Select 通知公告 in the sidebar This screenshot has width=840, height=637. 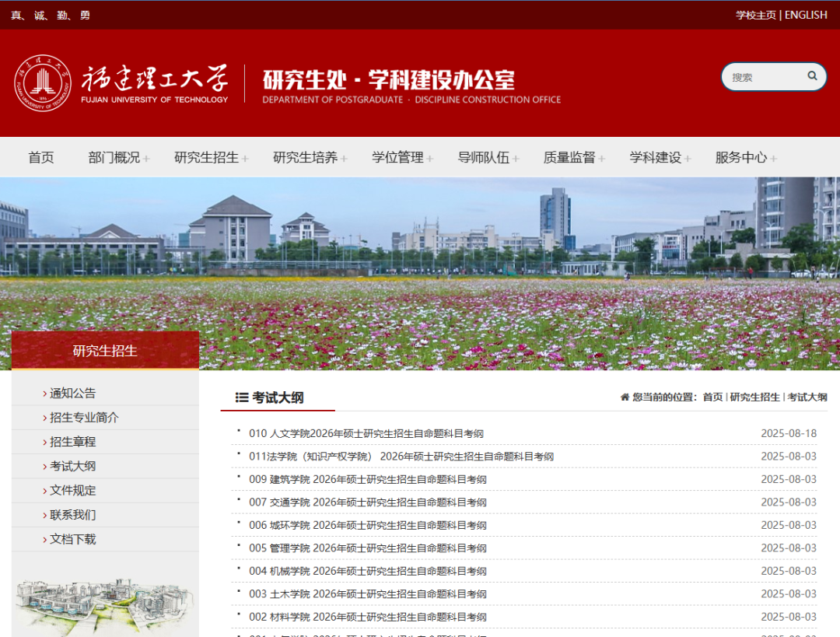tap(73, 394)
